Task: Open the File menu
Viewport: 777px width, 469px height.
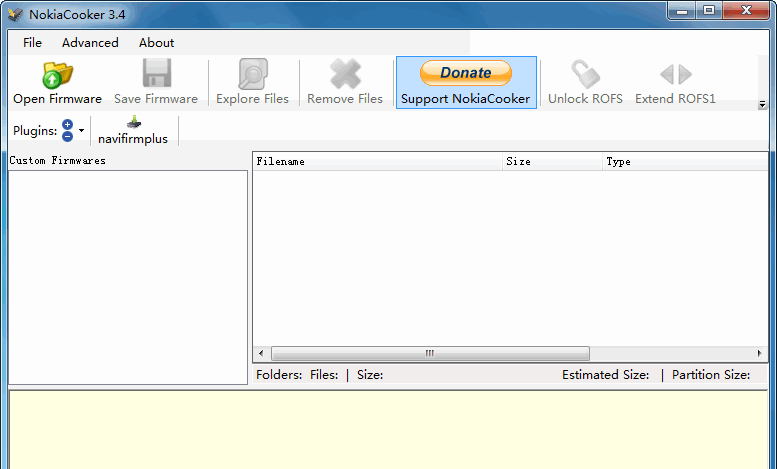Action: [32, 43]
